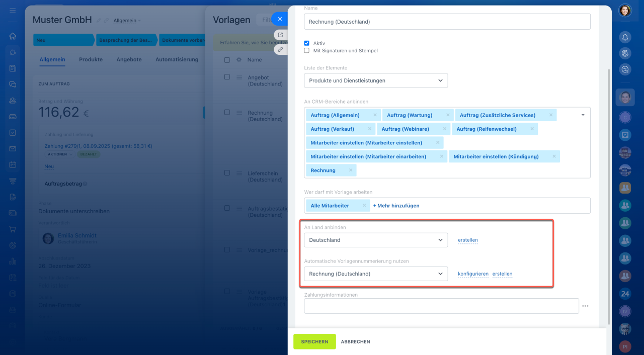
Task: Expand the AKTIONEN payment dropdown
Action: (x=60, y=154)
